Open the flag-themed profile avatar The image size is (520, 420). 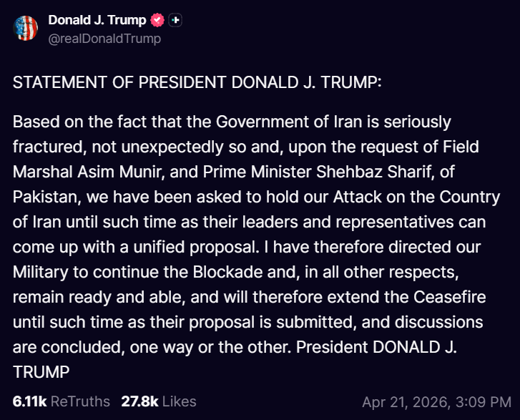point(26,28)
